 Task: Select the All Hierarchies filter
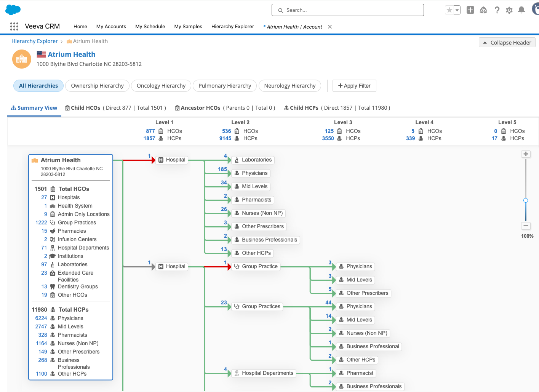coord(38,86)
